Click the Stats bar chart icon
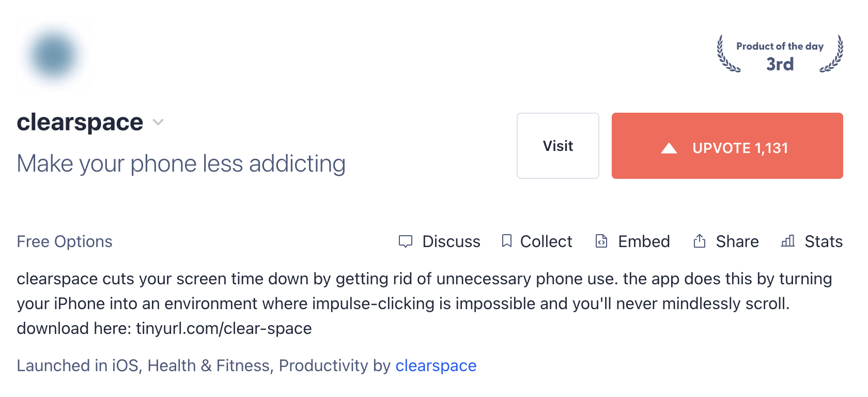The height and width of the screenshot is (397, 868). coord(788,241)
